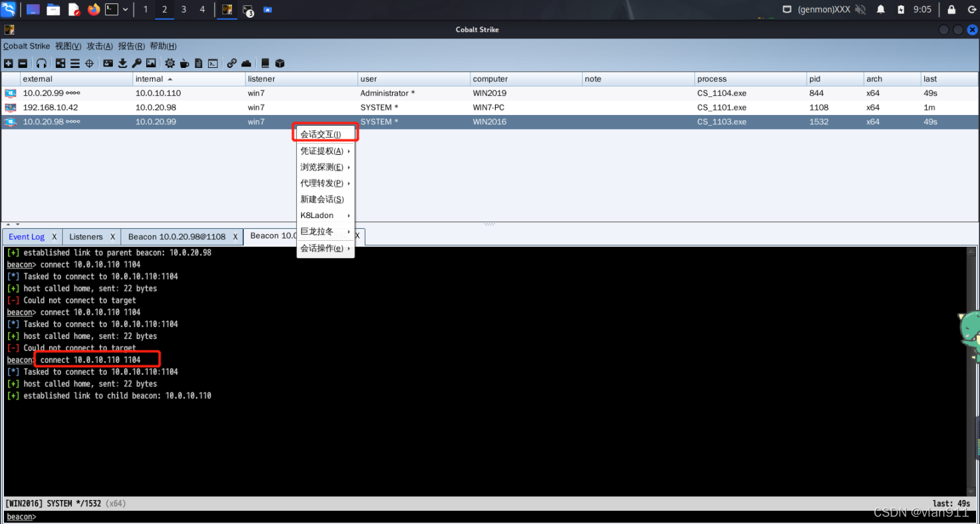Click the gear executable generator icon
The width and height of the screenshot is (980, 524).
click(x=170, y=63)
